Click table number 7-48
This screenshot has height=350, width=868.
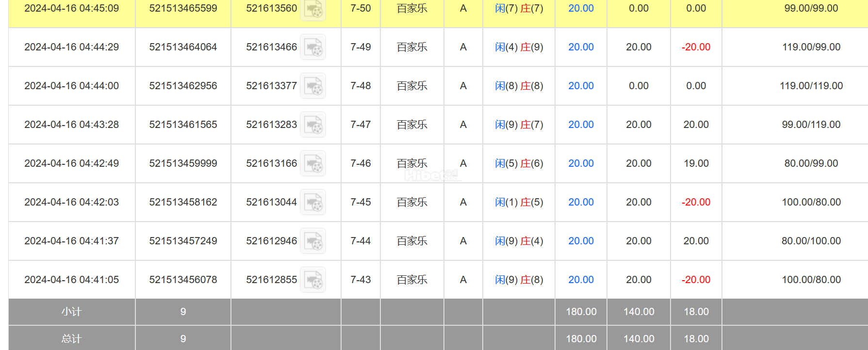[360, 86]
